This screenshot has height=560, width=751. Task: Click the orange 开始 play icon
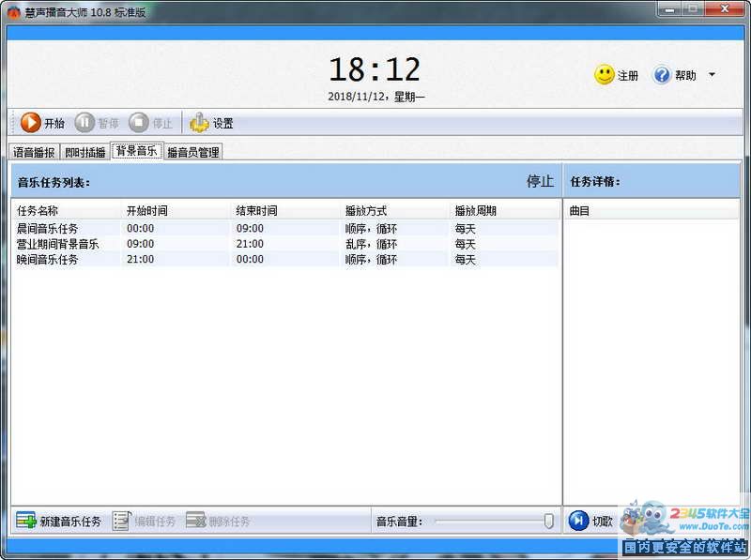click(x=31, y=122)
